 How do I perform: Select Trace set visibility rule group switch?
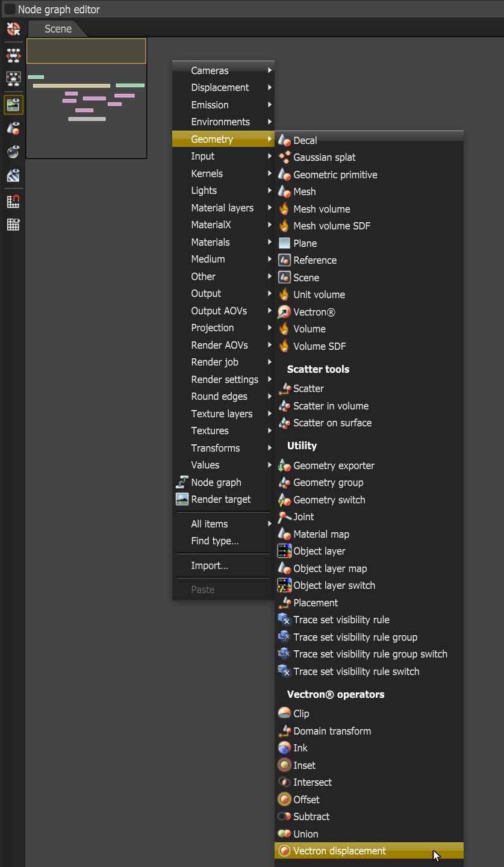click(369, 654)
